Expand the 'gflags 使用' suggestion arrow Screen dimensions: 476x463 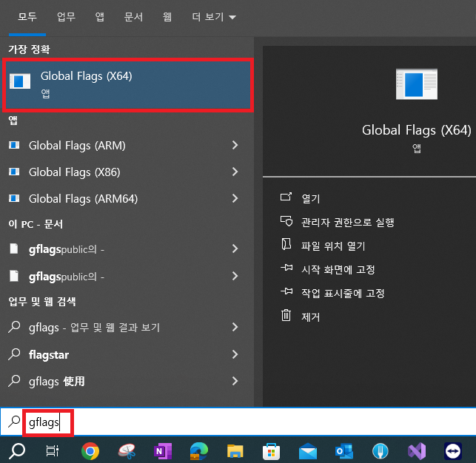pos(235,381)
